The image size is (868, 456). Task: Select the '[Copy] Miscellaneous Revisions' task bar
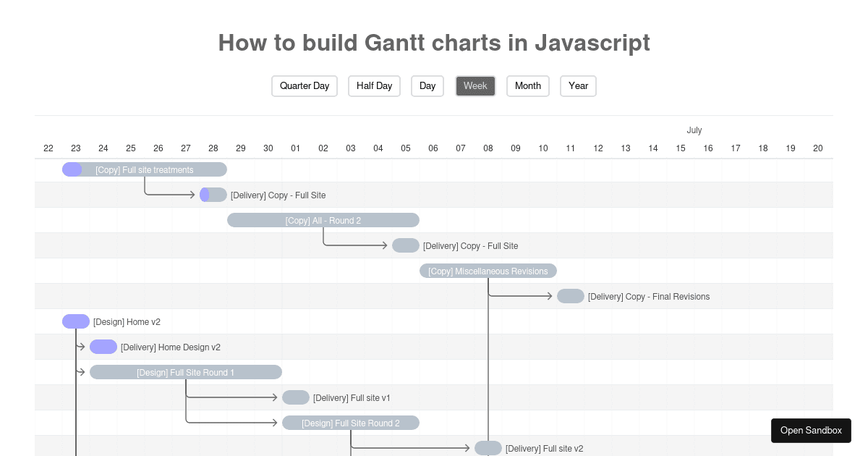[488, 271]
